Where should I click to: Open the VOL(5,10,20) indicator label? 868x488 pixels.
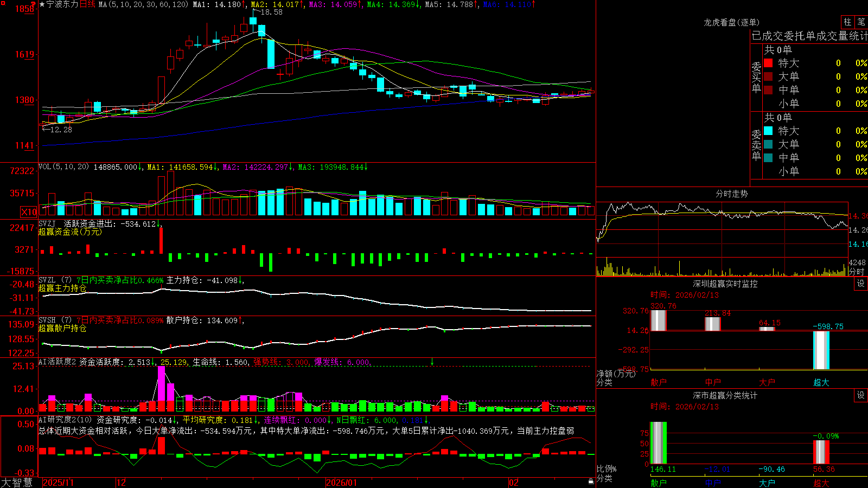(x=63, y=167)
